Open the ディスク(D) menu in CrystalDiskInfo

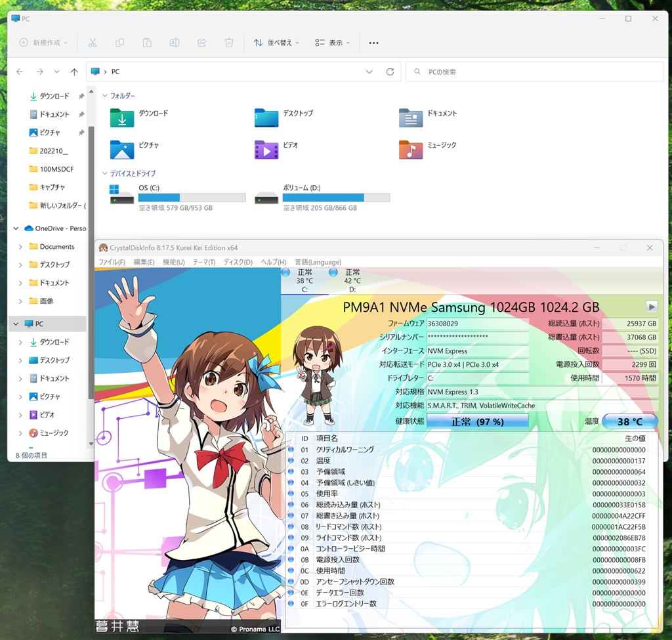point(238,262)
